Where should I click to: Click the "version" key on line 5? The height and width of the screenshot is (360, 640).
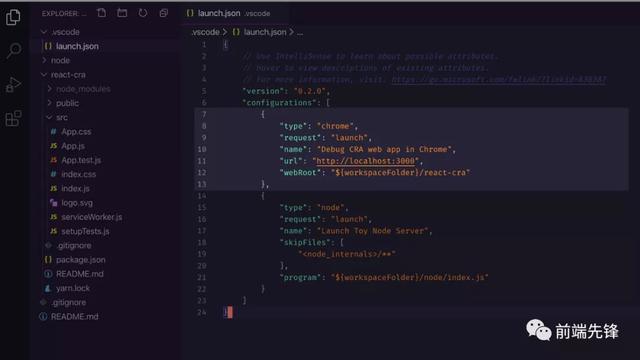click(x=263, y=91)
